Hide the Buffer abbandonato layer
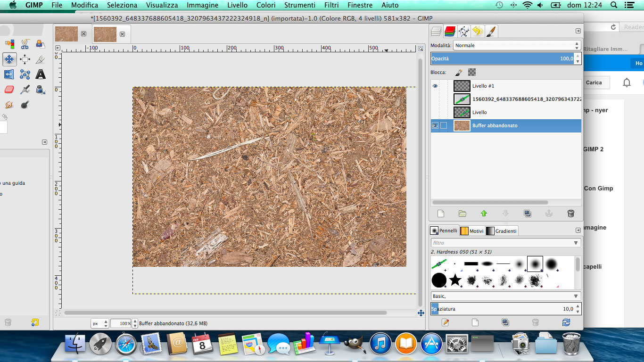This screenshot has height=362, width=644. (435, 125)
